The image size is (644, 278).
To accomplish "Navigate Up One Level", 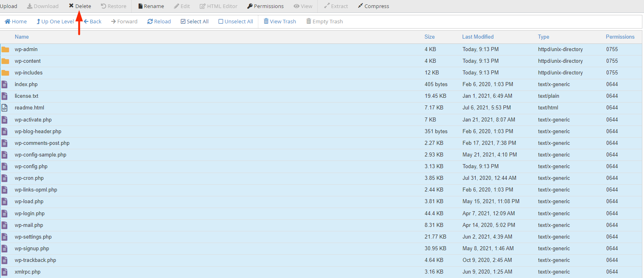I will (x=55, y=21).
